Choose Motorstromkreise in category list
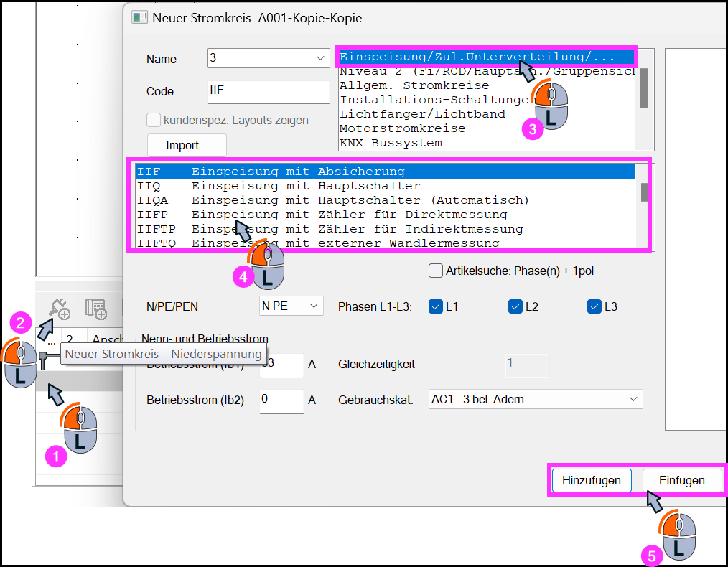The height and width of the screenshot is (567, 728). [402, 128]
